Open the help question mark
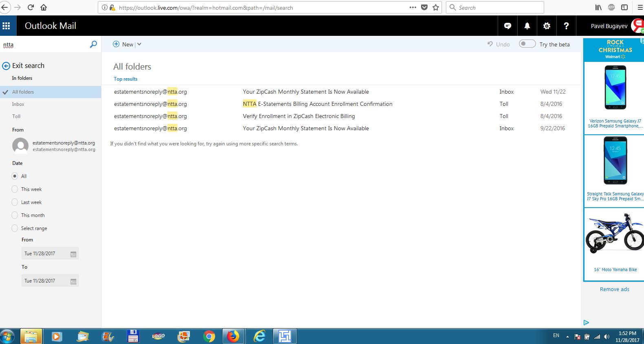Viewport: 644px width, 344px height. [x=566, y=26]
